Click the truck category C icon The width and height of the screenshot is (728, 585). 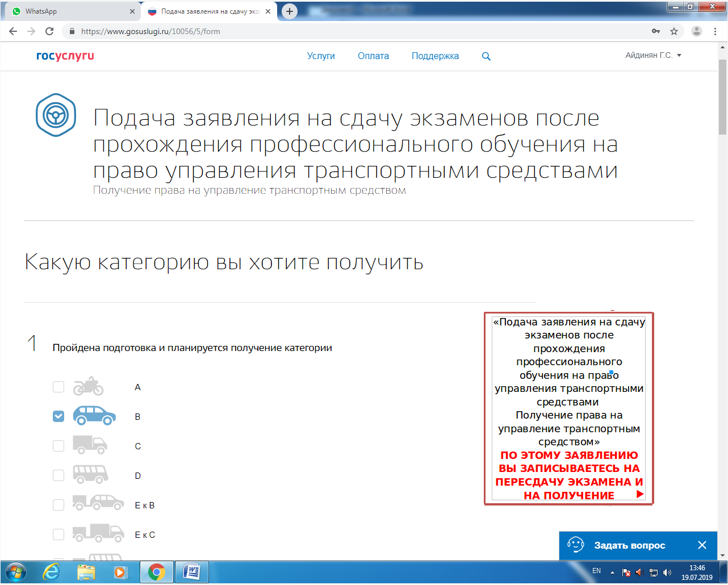click(90, 445)
